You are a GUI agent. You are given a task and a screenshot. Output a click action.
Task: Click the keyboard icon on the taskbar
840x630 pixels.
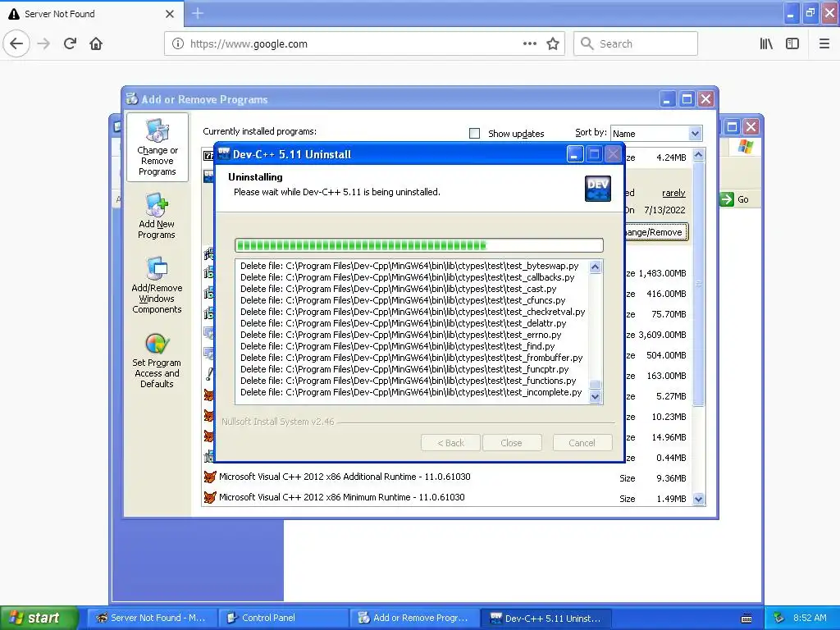point(746,619)
